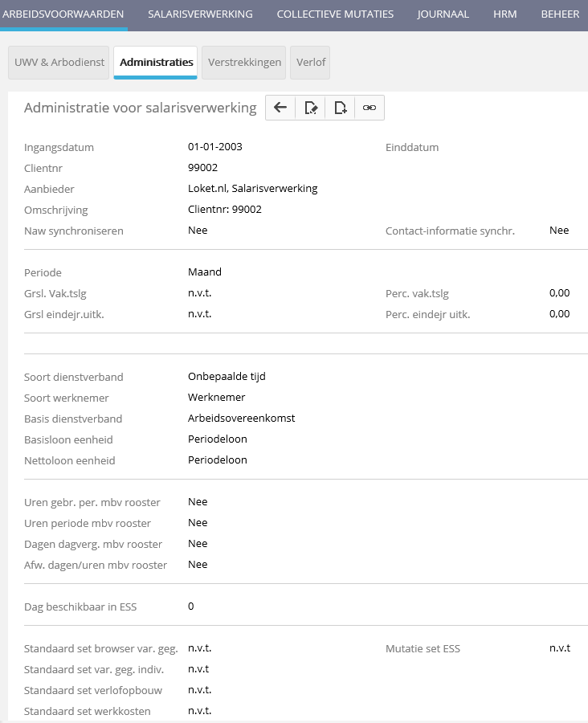
Task: Click the edit record pencil icon
Action: pyautogui.click(x=310, y=108)
